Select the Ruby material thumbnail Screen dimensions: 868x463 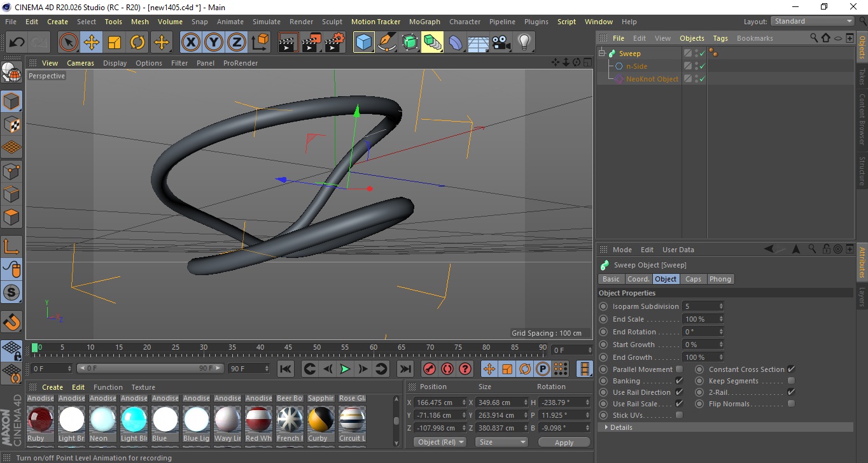[40, 420]
